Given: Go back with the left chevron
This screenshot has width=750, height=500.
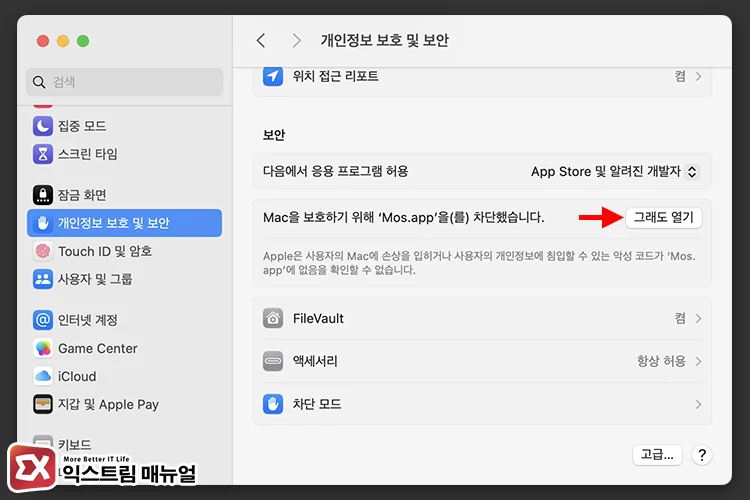Looking at the screenshot, I should click(x=261, y=40).
